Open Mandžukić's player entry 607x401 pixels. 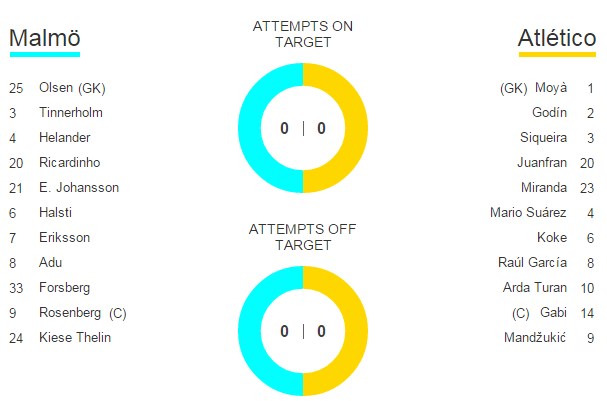pyautogui.click(x=535, y=338)
